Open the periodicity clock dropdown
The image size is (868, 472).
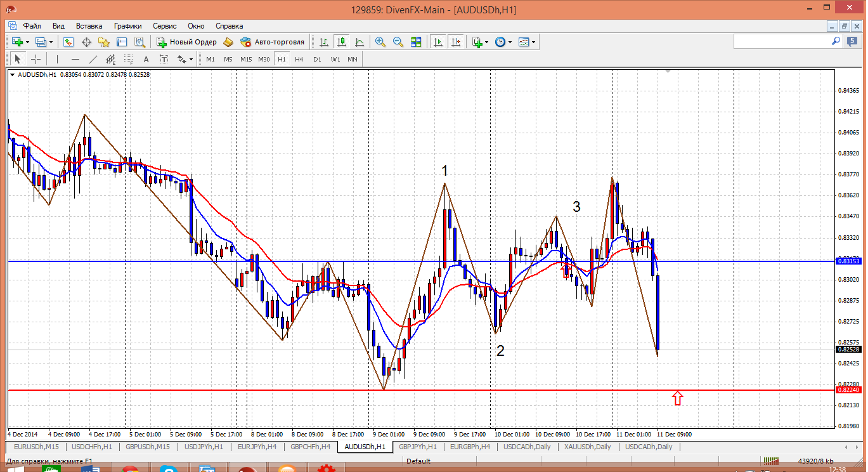pos(503,42)
